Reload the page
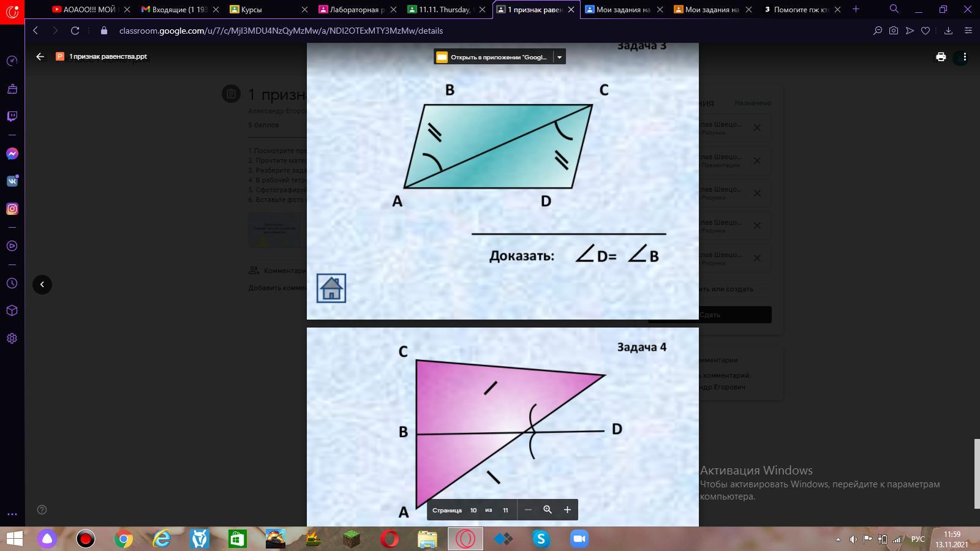 pos(75,31)
